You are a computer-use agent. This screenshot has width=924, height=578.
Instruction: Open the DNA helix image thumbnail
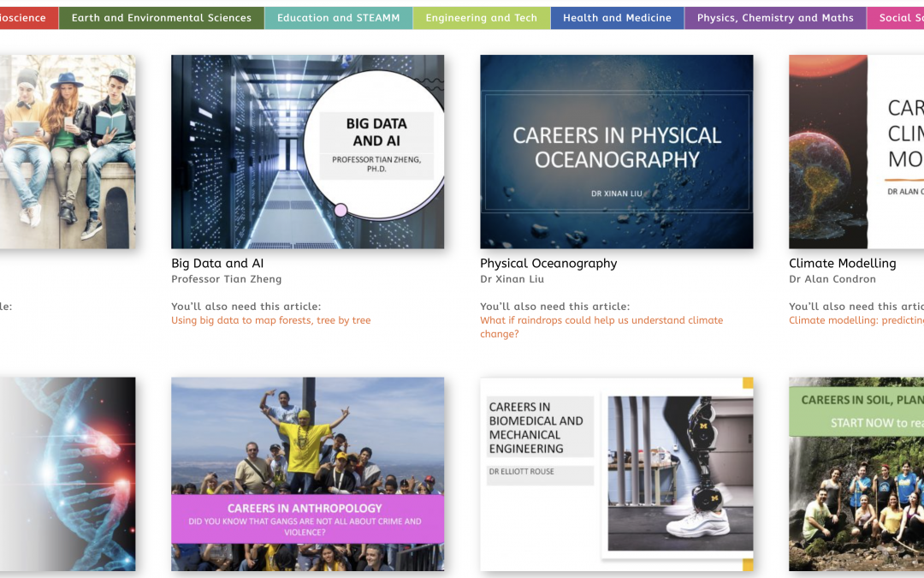click(68, 474)
